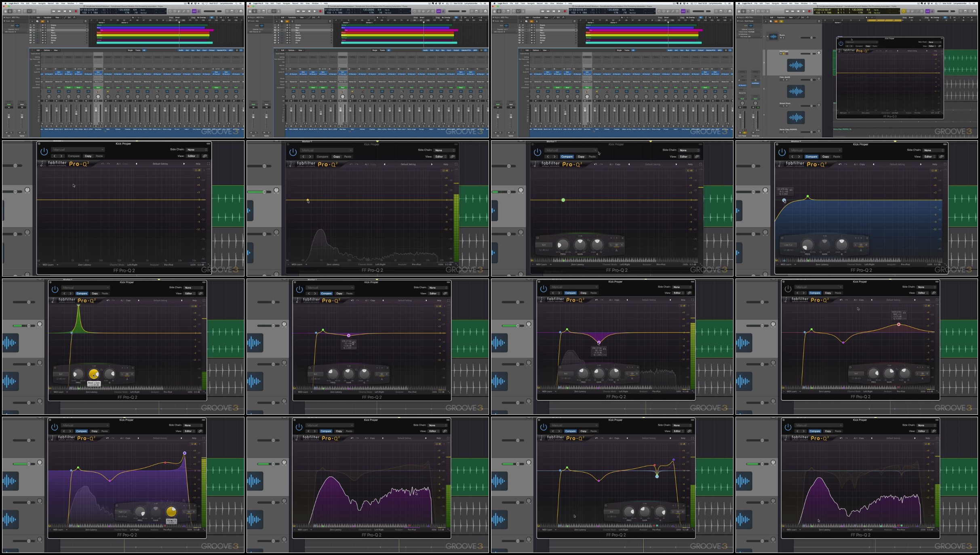Click highlighted yellow GAIN knob in tall green-peak frame

[94, 374]
